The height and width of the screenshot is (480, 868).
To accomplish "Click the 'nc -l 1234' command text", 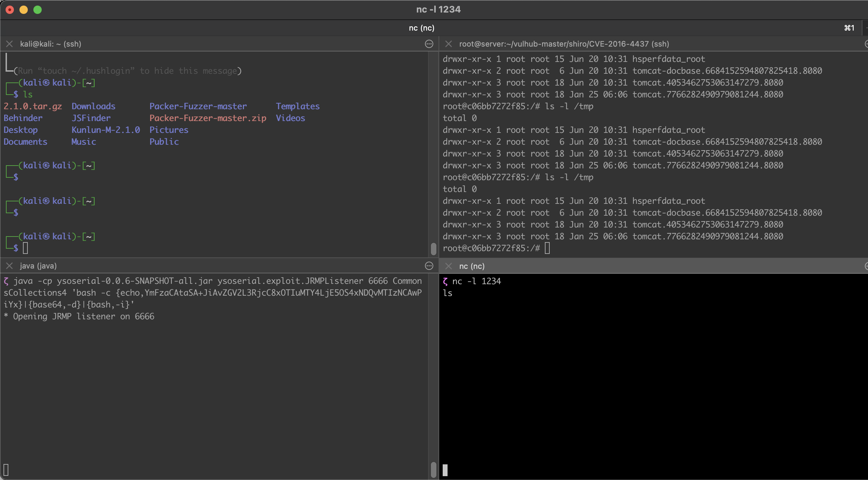I will tap(476, 281).
